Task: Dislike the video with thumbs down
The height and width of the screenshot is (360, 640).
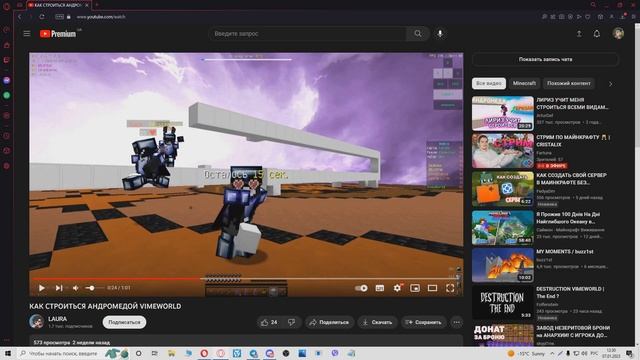Action: [291, 322]
